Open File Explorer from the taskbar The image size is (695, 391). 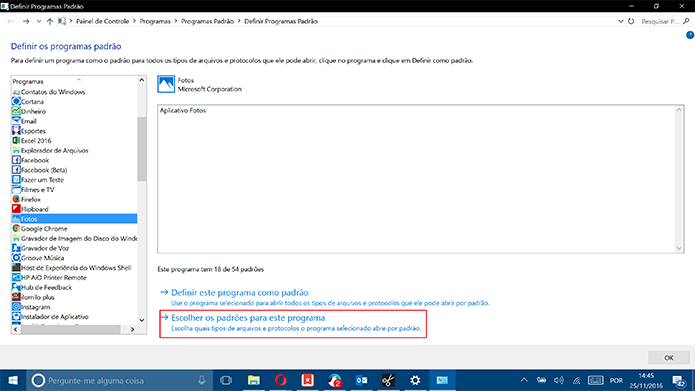tap(254, 380)
